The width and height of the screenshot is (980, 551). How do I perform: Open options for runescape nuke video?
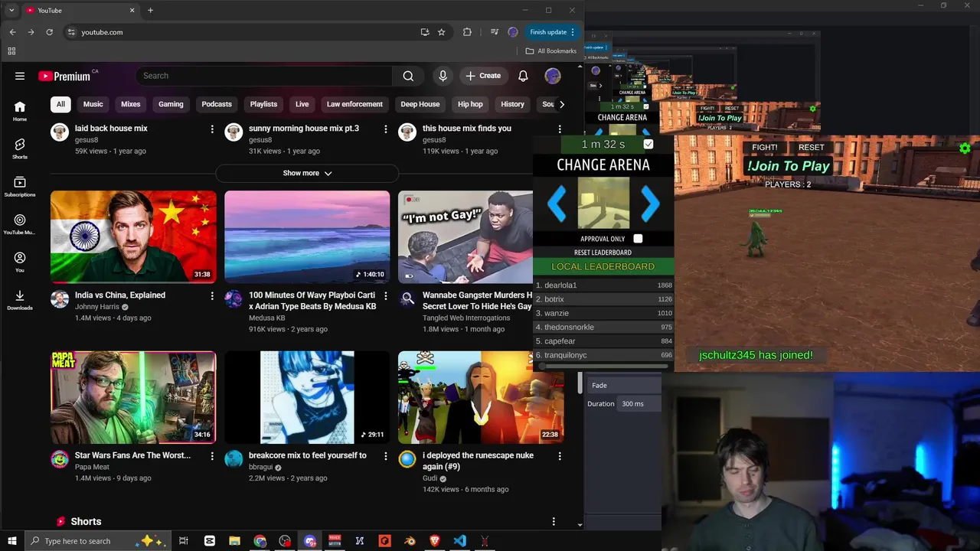560,456
